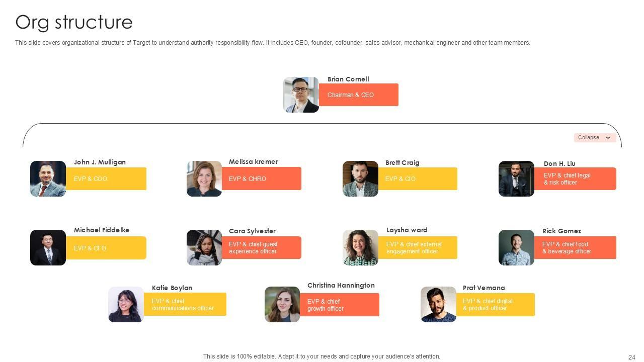Click Katie Boylan's portrait
Viewport: 644px width, 362px height.
(x=126, y=304)
